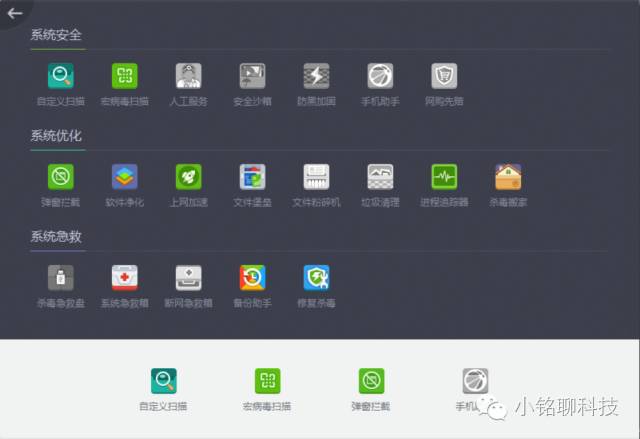
Task: Open 弹窗拦截 in the 系统优化 section
Action: tap(61, 177)
